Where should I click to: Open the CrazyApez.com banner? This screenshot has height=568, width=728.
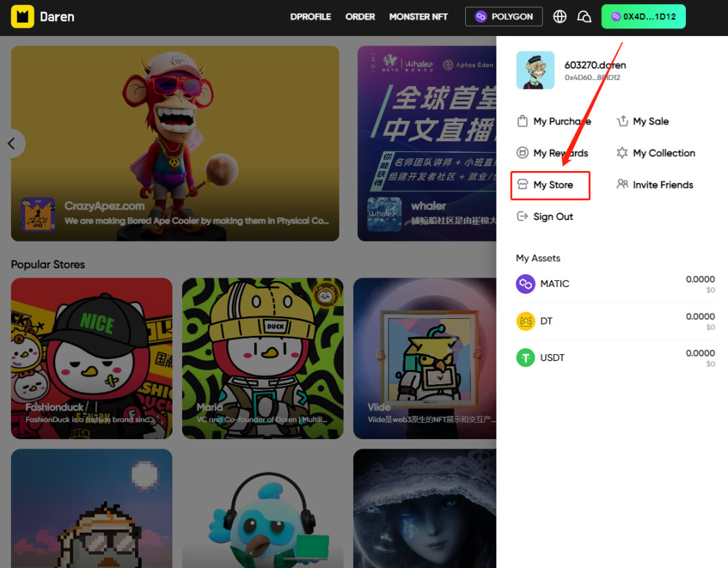(175, 143)
